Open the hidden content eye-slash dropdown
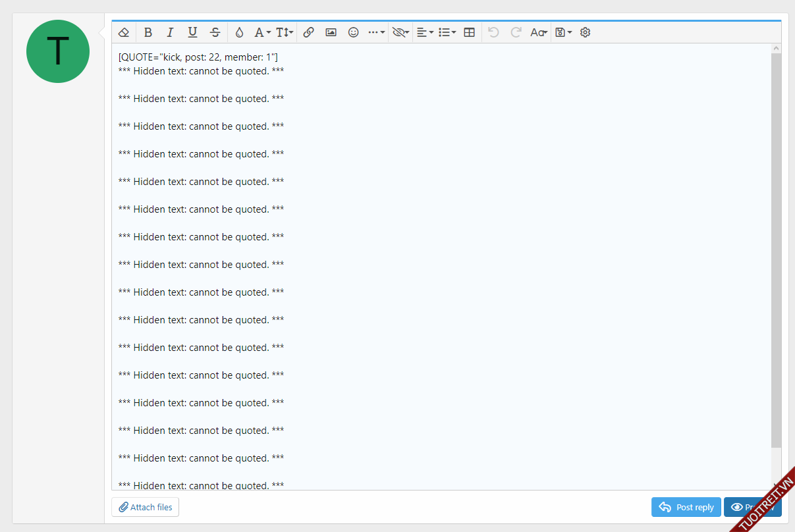 click(400, 32)
